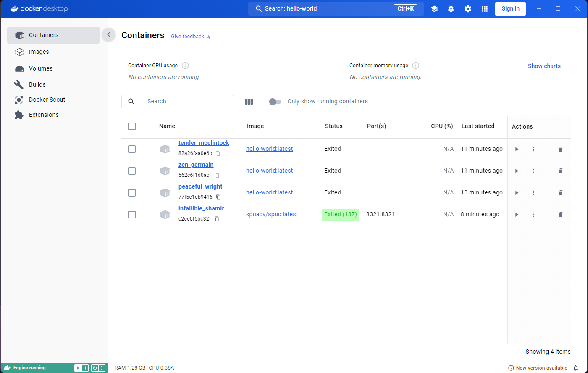The image size is (588, 373).
Task: Copy container ID 82a26faa0e6b
Action: click(218, 153)
